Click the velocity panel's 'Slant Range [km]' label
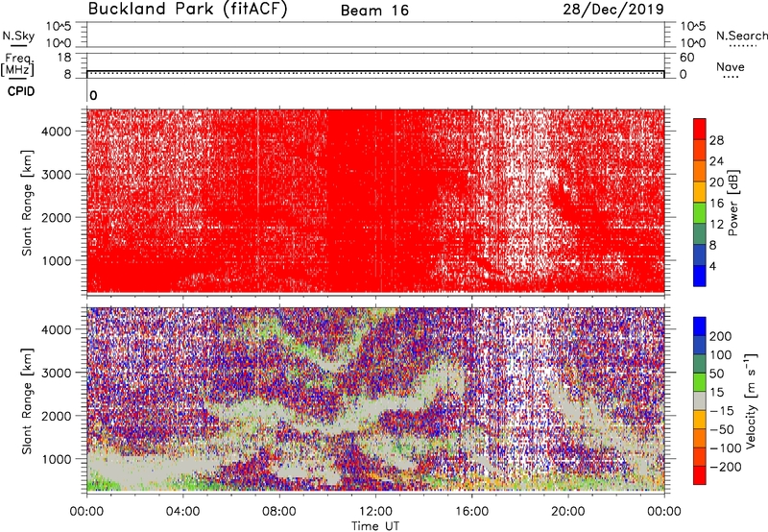Screen dimensions: 768x532 click(x=28, y=400)
